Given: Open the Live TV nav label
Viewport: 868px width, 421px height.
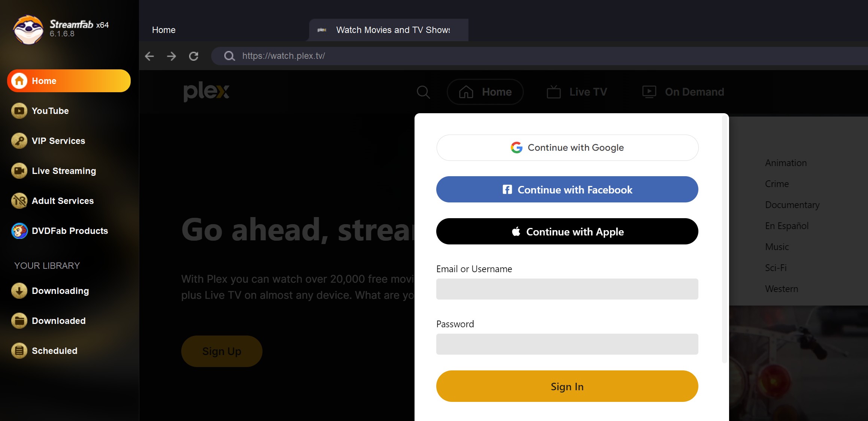Looking at the screenshot, I should pos(588,92).
